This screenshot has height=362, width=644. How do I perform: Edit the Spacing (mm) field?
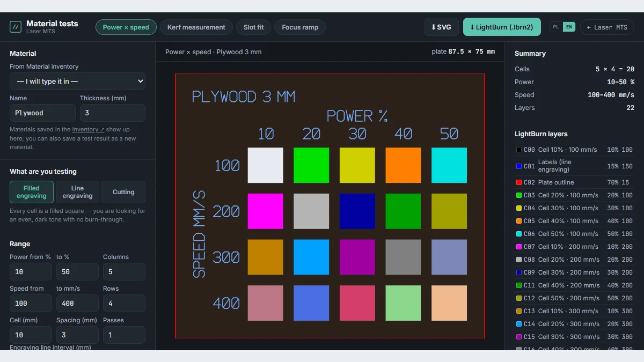77,335
